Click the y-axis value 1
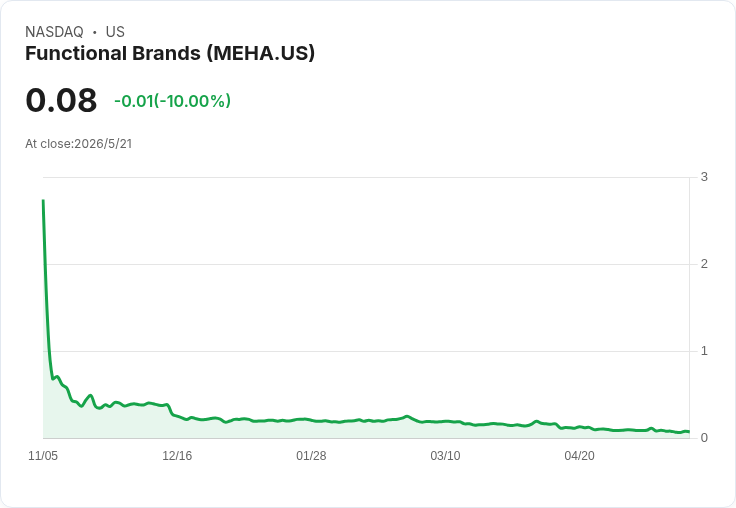736x508 pixels. click(x=704, y=351)
